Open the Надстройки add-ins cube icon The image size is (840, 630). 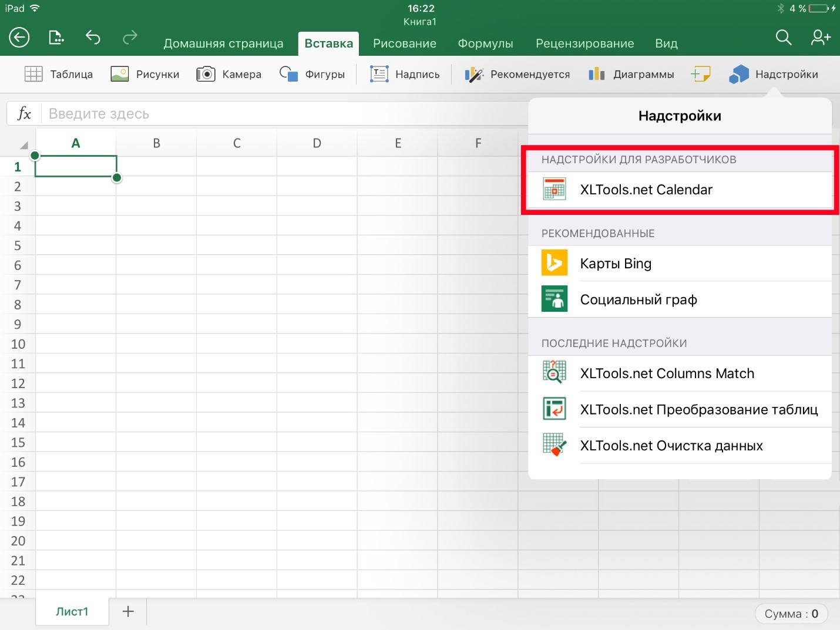tap(739, 74)
